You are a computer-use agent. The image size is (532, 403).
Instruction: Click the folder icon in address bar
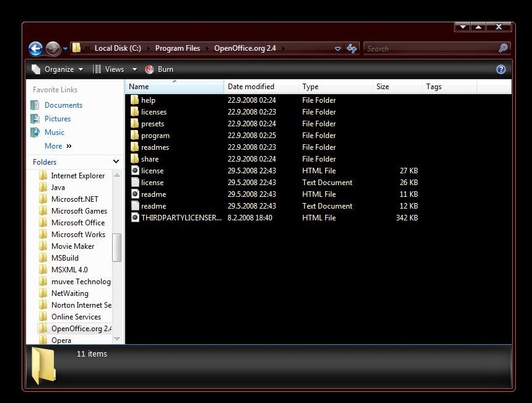point(77,48)
